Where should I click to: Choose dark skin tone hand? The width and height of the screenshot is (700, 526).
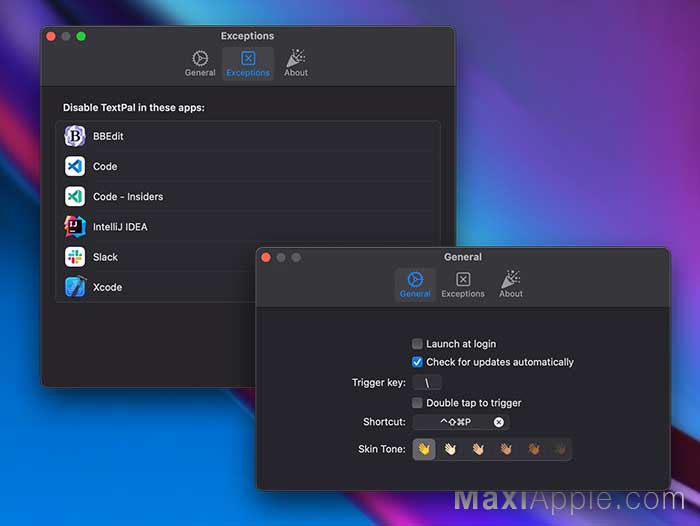point(560,449)
